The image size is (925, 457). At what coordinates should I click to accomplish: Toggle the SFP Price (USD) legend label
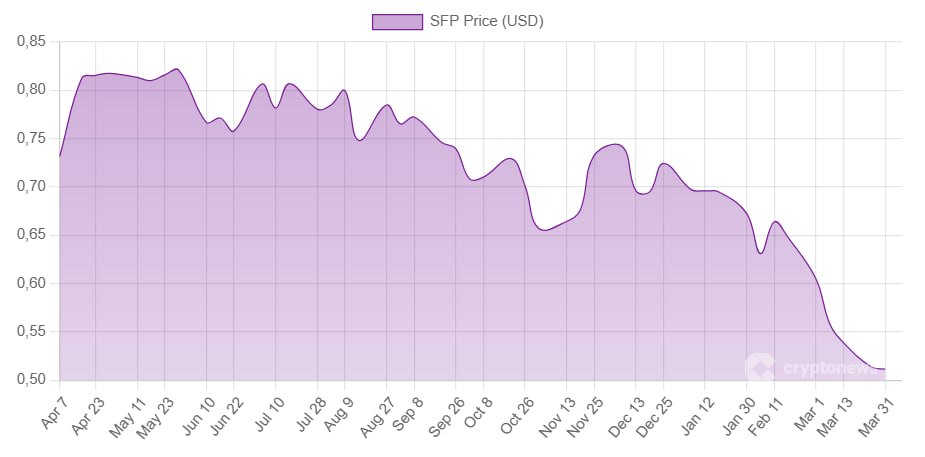point(485,22)
